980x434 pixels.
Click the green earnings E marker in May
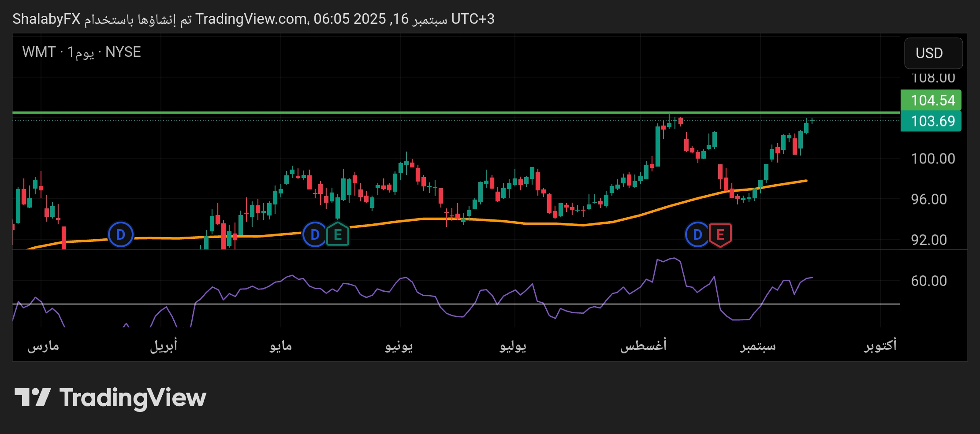coord(338,234)
